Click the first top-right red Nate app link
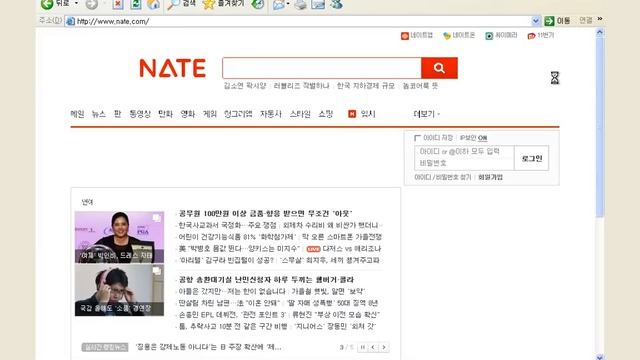Screen dimensions: 640x360 [x=417, y=36]
